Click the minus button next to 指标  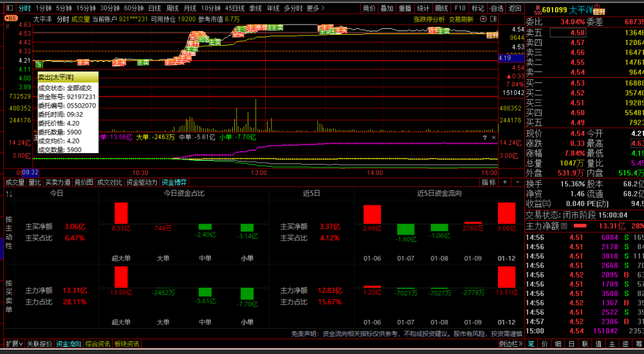click(517, 182)
